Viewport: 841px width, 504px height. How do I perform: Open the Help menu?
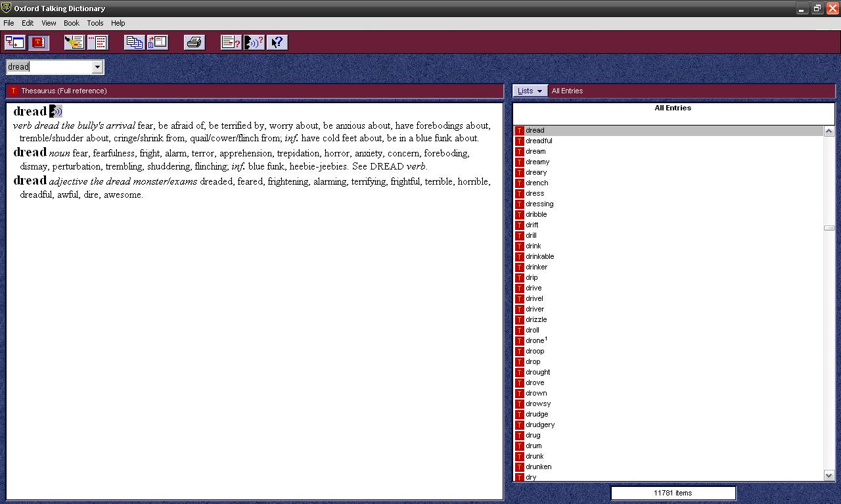click(x=118, y=23)
